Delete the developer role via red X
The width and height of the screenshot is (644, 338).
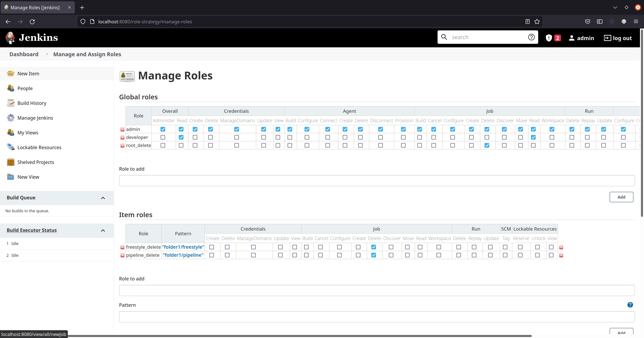click(x=122, y=137)
